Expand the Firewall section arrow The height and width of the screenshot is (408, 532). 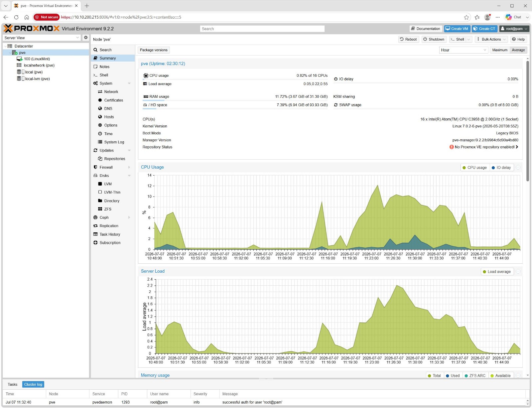tap(129, 167)
